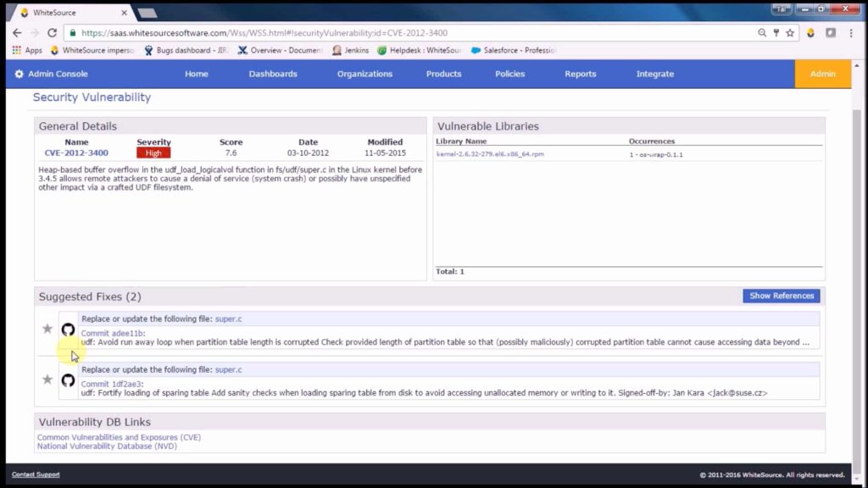Open the Chrome three-dot menu

pos(851,33)
